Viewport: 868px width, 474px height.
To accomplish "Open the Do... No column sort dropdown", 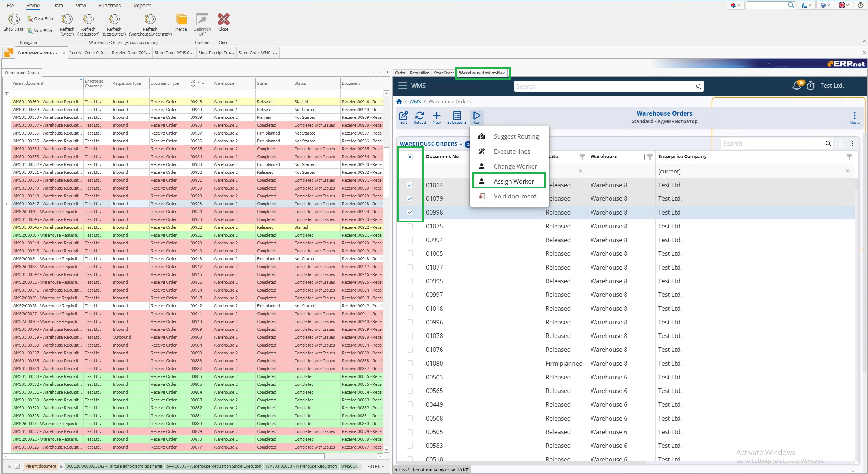I will pos(203,83).
